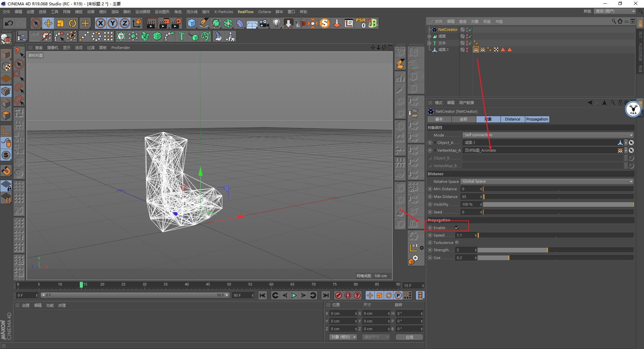Add a Cube primitive object
This screenshot has width=644, height=349.
point(192,23)
